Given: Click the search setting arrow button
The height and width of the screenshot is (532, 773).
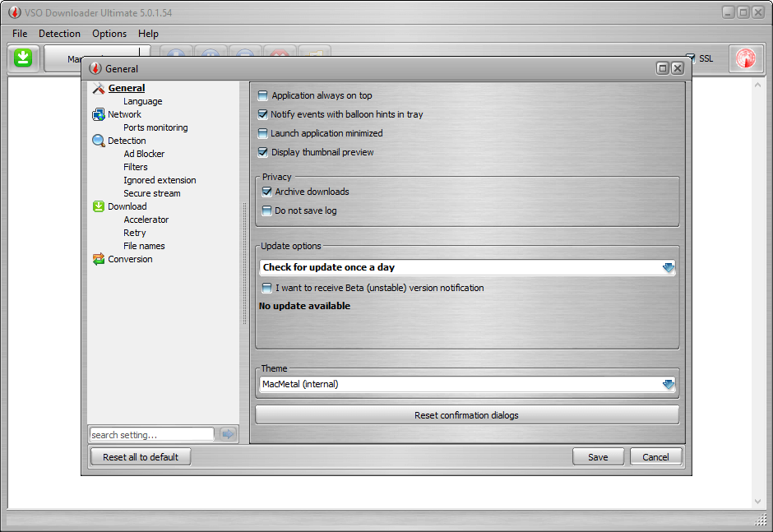Looking at the screenshot, I should (x=228, y=434).
